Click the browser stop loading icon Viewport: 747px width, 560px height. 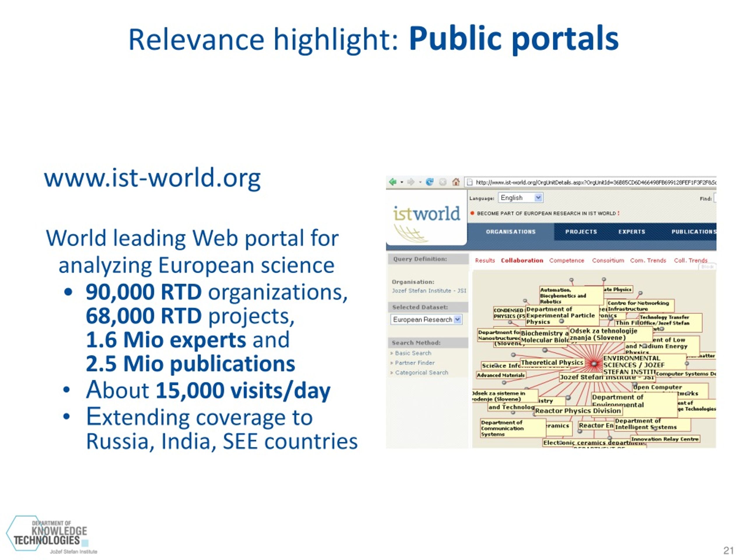tap(443, 182)
